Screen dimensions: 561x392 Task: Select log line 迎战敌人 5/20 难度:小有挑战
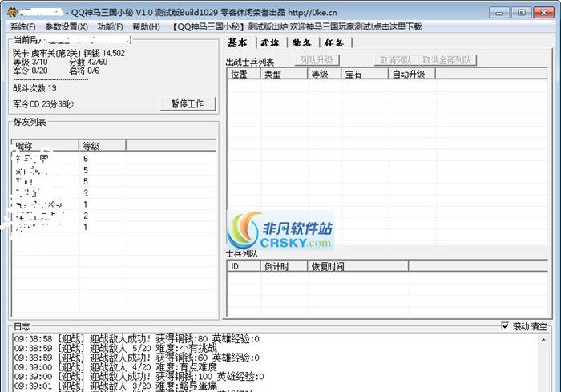(x=115, y=348)
